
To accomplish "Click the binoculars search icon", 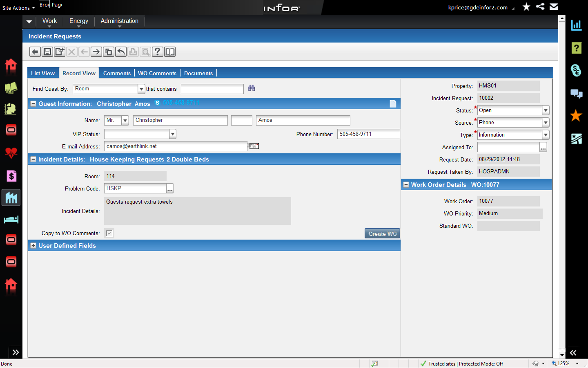I will pos(252,88).
